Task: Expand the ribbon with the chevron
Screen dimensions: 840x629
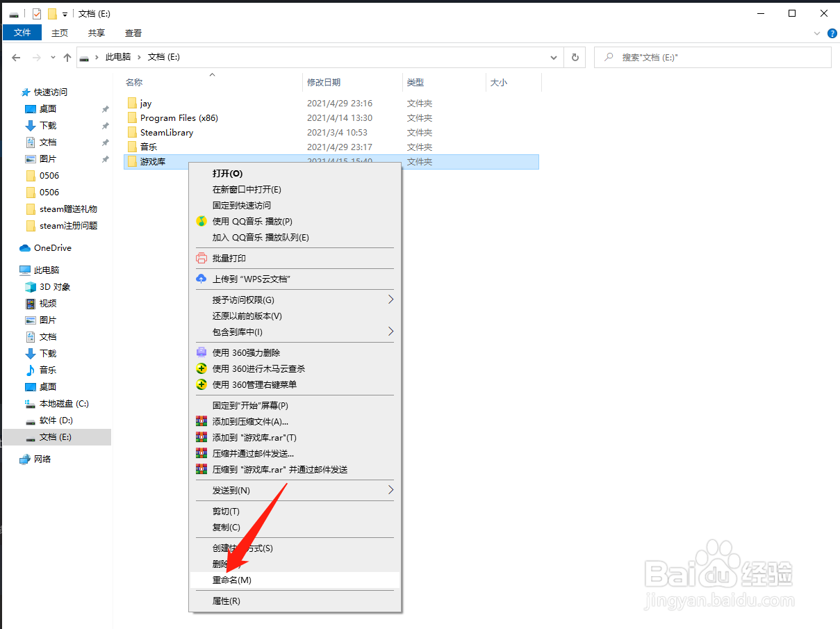Action: click(x=816, y=33)
